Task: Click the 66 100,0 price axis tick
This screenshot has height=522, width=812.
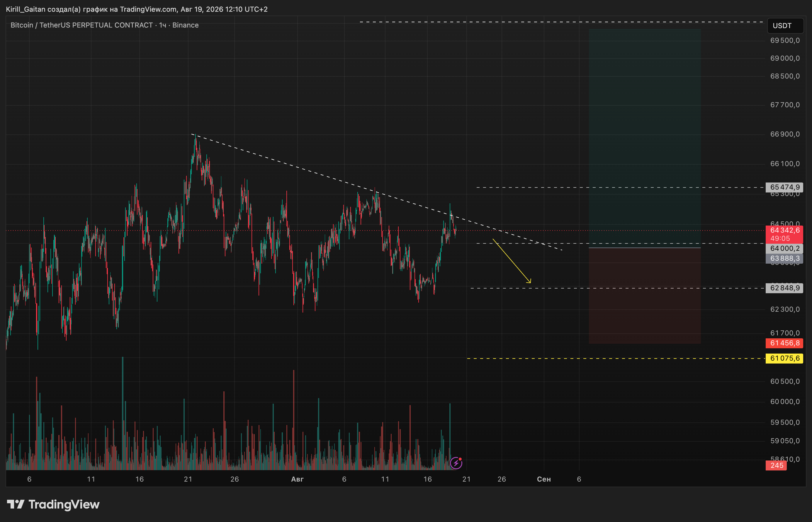Action: tap(785, 164)
